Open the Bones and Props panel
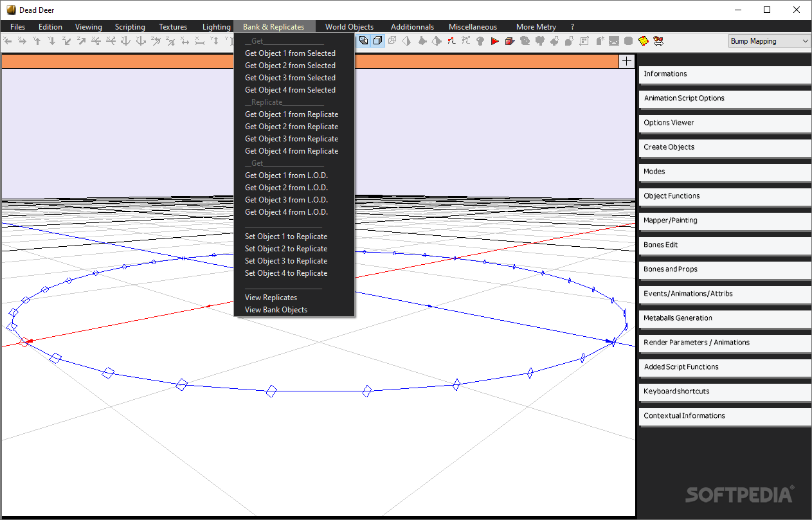The height and width of the screenshot is (520, 812). pyautogui.click(x=725, y=269)
